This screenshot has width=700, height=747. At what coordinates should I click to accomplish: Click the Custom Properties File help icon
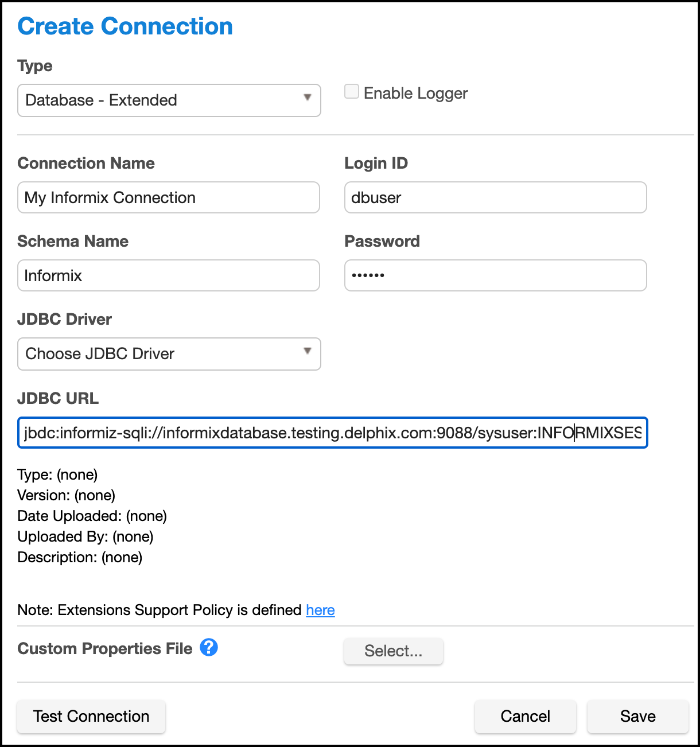(x=209, y=648)
